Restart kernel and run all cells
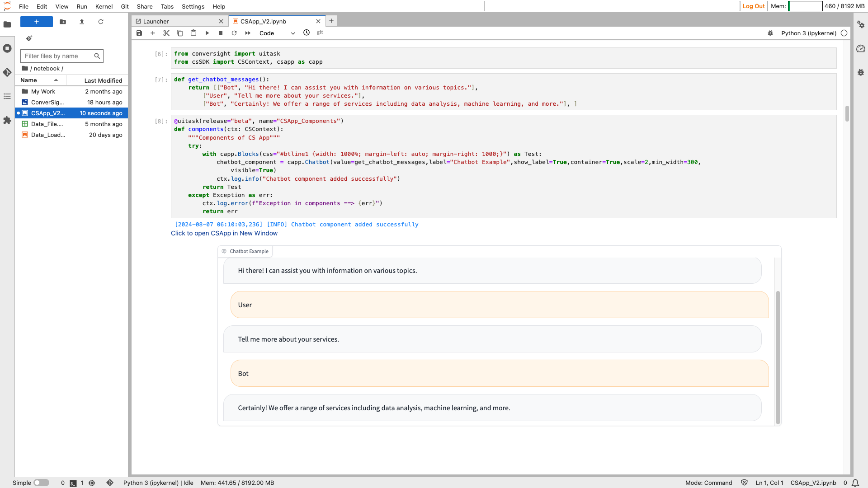The width and height of the screenshot is (868, 488). (248, 33)
